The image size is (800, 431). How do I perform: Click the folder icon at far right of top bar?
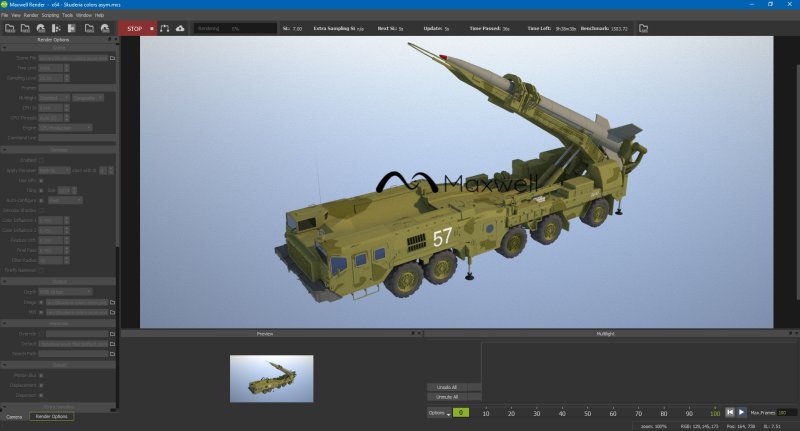point(644,28)
